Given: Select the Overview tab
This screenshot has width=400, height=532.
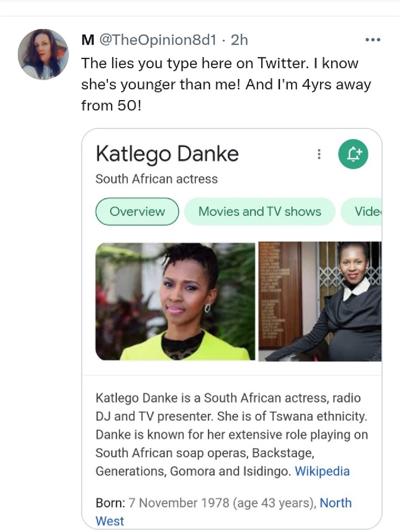Looking at the screenshot, I should click(137, 211).
